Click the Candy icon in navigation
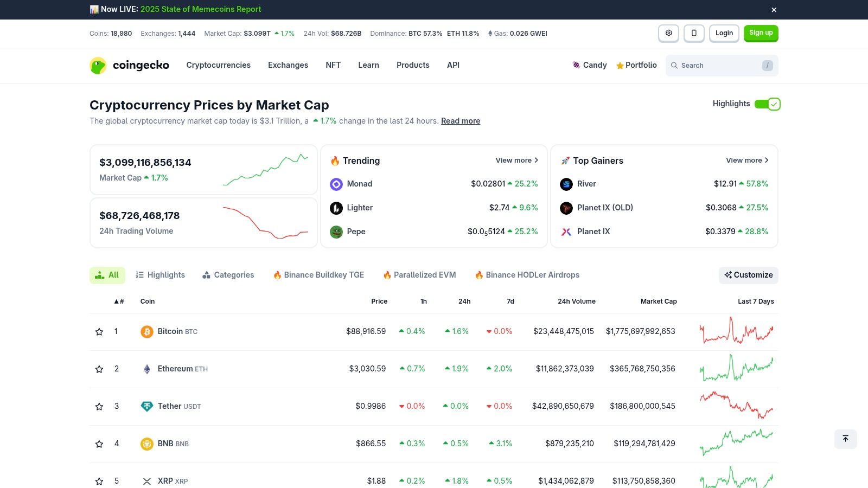 coord(576,65)
